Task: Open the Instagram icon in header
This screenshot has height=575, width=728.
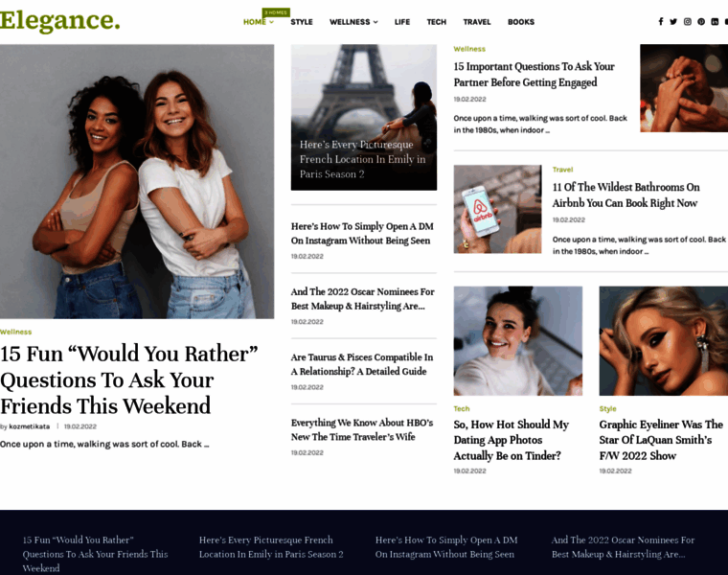Action: [687, 21]
